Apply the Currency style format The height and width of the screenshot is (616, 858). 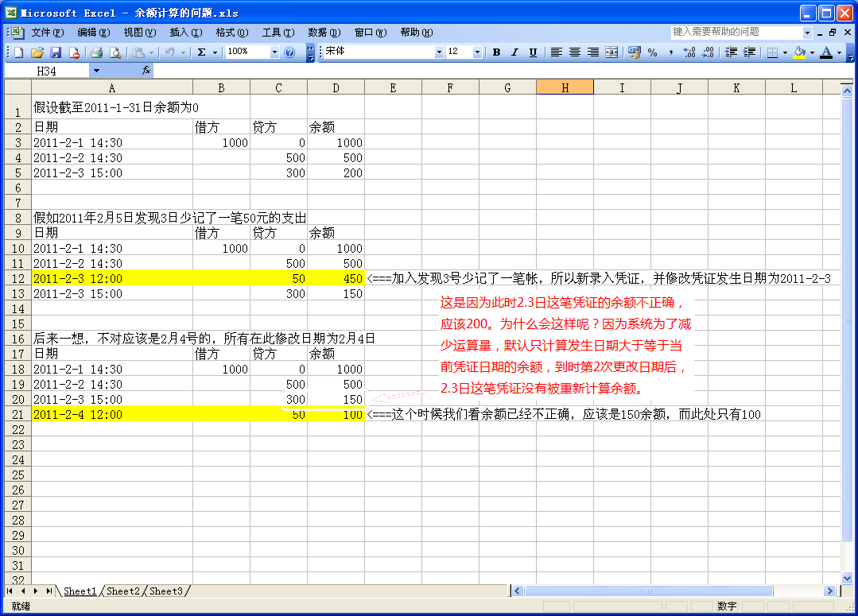(x=634, y=52)
